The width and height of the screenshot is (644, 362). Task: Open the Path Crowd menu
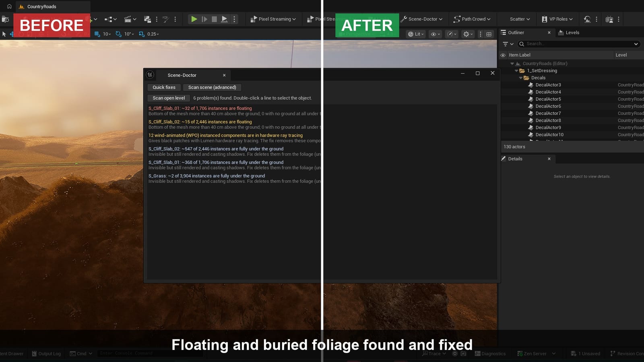(x=472, y=19)
